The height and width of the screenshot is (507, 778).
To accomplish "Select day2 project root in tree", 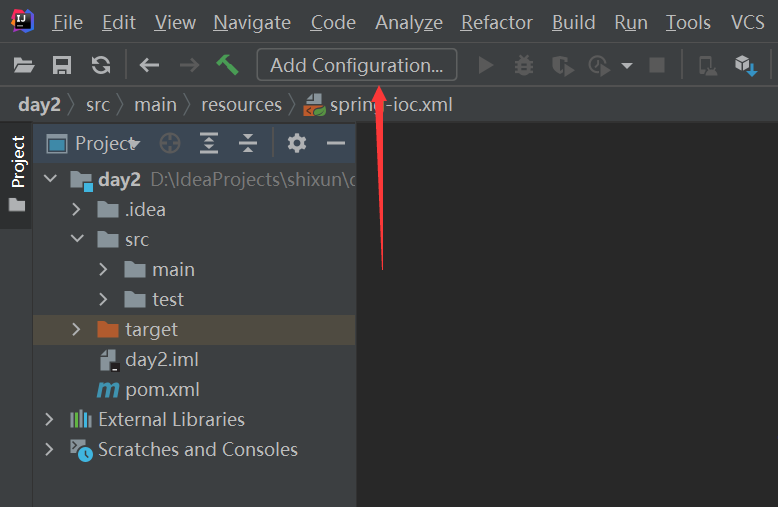I will click(194, 180).
